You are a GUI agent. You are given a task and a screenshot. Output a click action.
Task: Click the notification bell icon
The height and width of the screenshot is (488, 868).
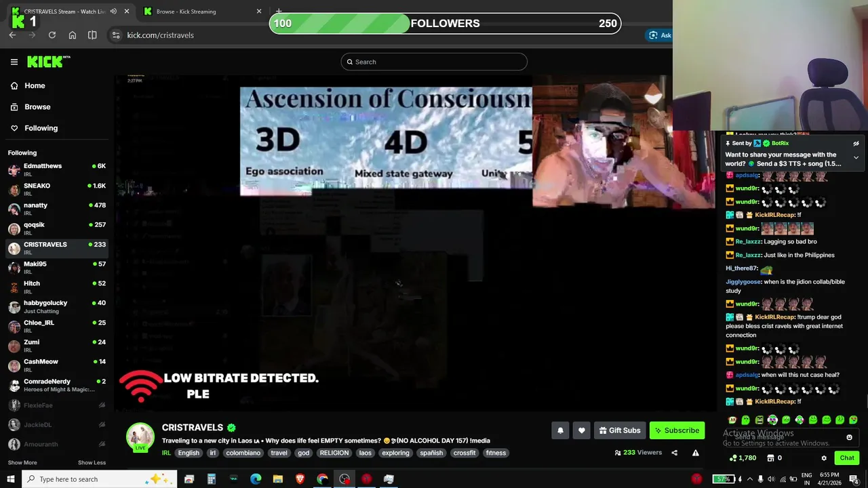pyautogui.click(x=560, y=430)
